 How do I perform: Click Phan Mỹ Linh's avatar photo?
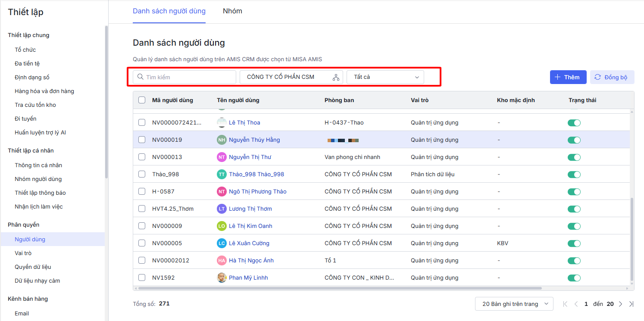pos(222,277)
